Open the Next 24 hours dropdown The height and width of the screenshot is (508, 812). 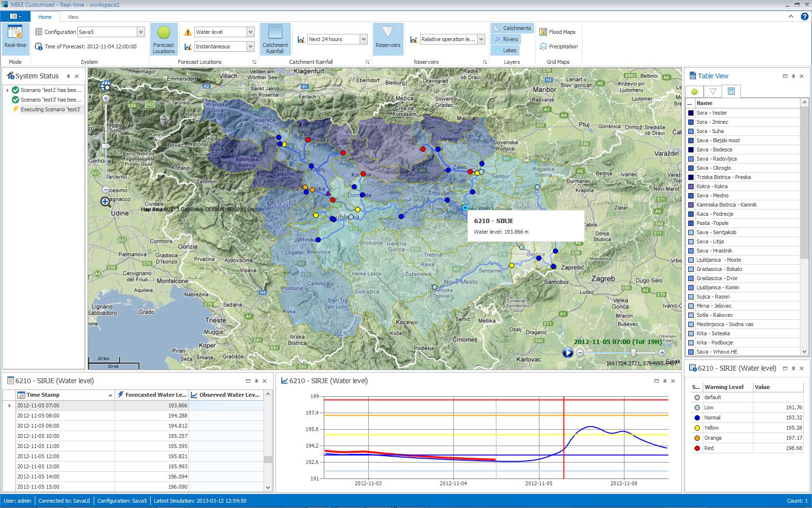[363, 39]
